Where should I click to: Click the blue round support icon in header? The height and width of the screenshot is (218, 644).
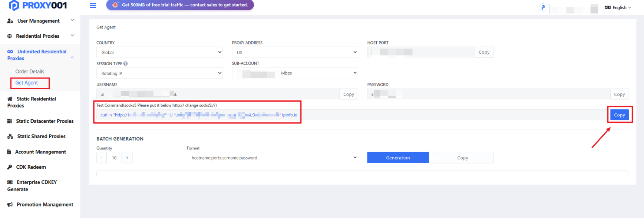543,7
